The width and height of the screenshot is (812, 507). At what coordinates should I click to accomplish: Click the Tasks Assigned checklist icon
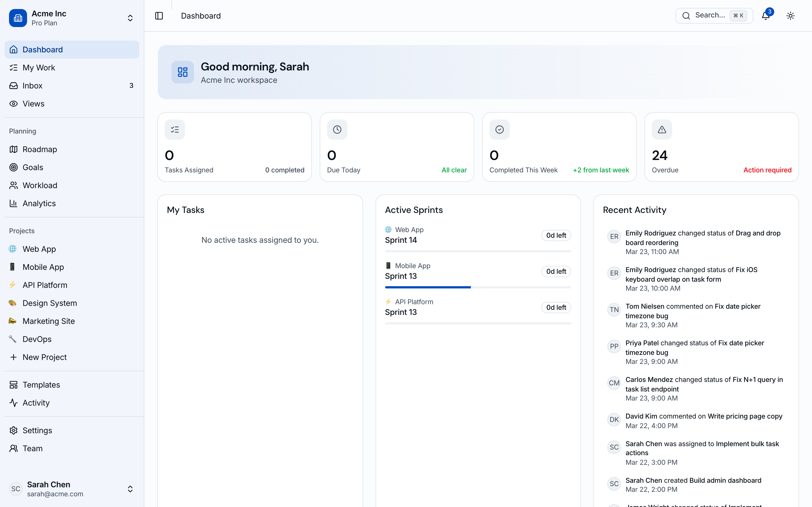click(175, 130)
